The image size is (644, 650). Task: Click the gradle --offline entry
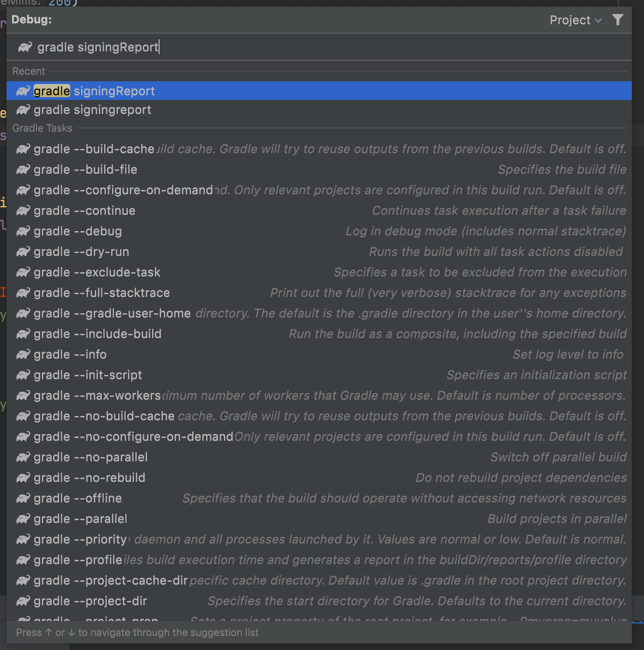tap(319, 498)
